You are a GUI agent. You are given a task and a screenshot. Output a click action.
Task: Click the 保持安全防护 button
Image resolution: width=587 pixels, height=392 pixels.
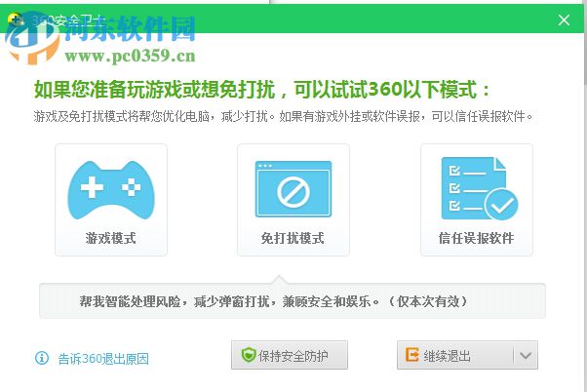tap(290, 355)
